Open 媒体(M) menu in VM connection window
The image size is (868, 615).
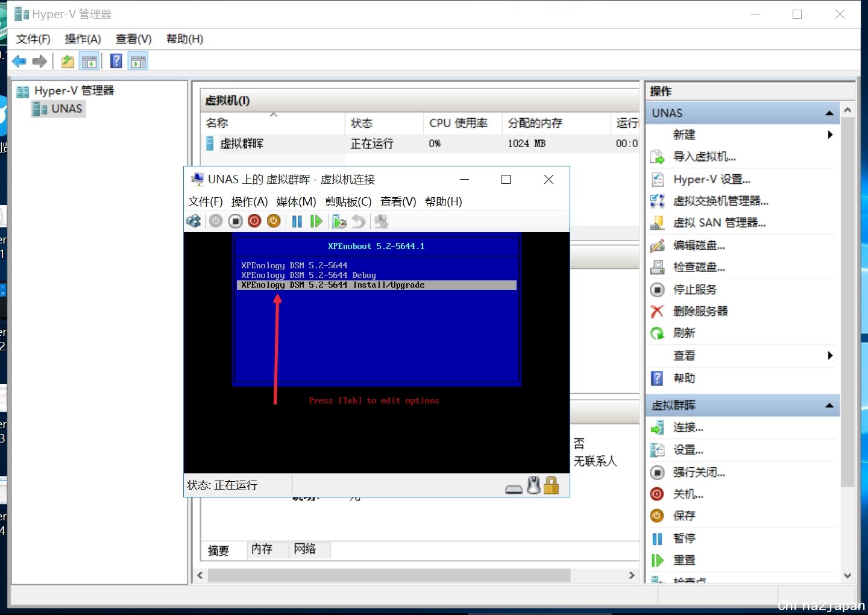[296, 202]
